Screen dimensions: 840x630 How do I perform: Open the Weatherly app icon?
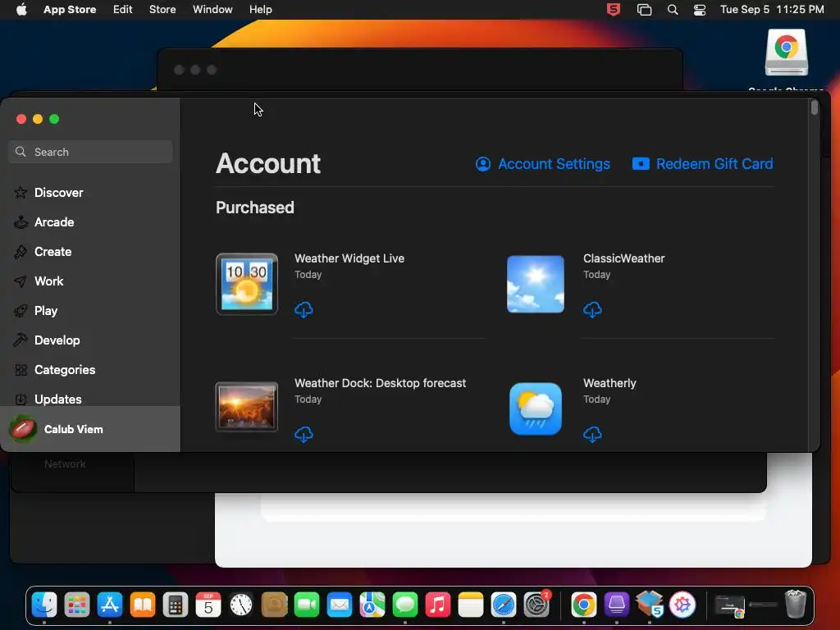pos(536,409)
